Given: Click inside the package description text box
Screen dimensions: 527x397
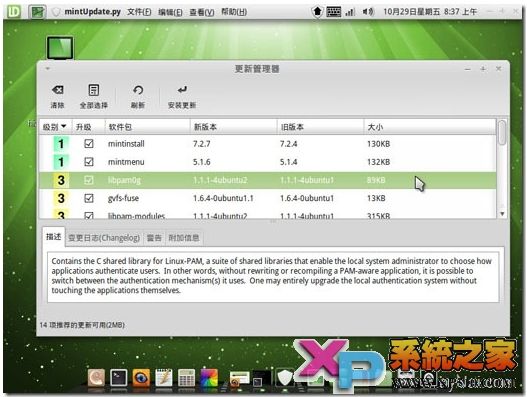Looking at the screenshot, I should coord(273,277).
